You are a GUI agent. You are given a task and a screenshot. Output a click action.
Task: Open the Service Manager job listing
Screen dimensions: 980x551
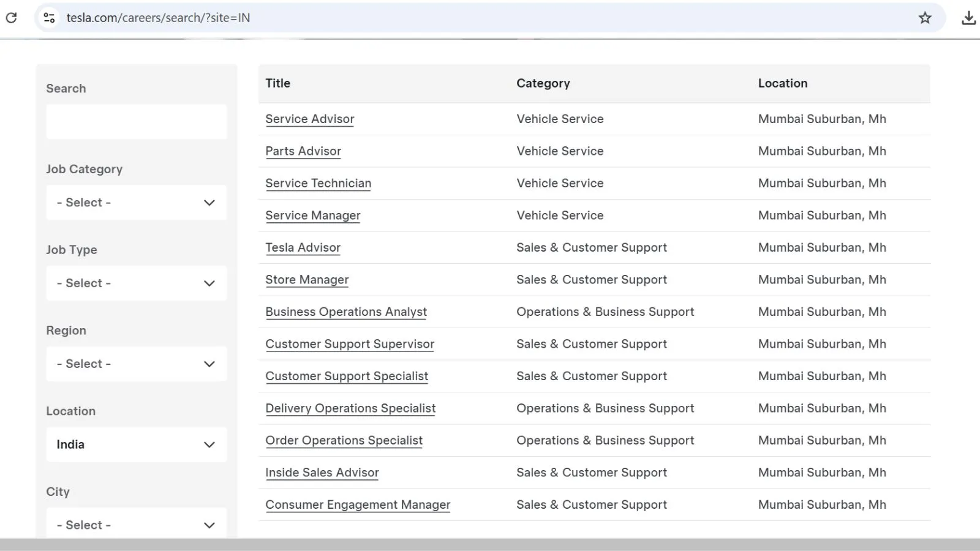(313, 216)
